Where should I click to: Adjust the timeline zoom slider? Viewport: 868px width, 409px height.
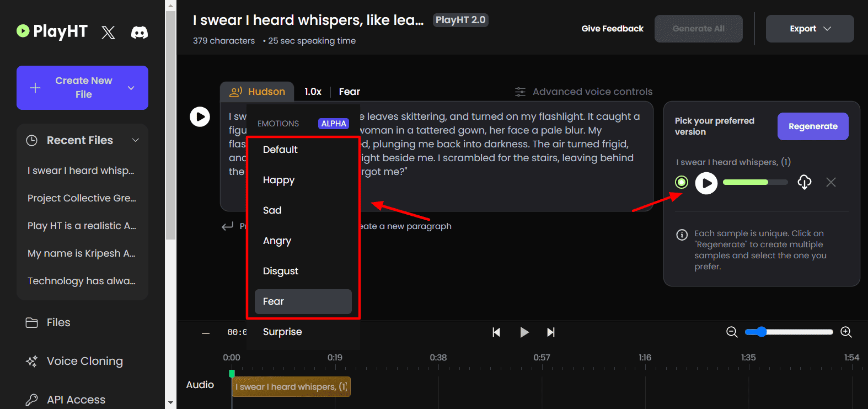(762, 332)
